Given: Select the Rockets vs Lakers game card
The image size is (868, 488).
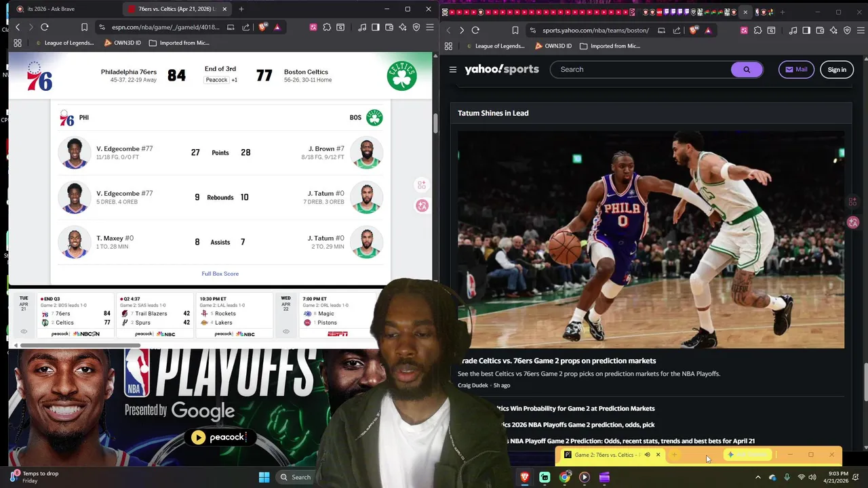Looking at the screenshot, I should pyautogui.click(x=234, y=316).
